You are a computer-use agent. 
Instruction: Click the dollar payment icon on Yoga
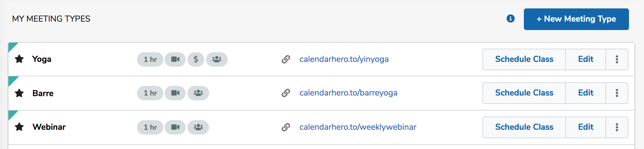[196, 59]
